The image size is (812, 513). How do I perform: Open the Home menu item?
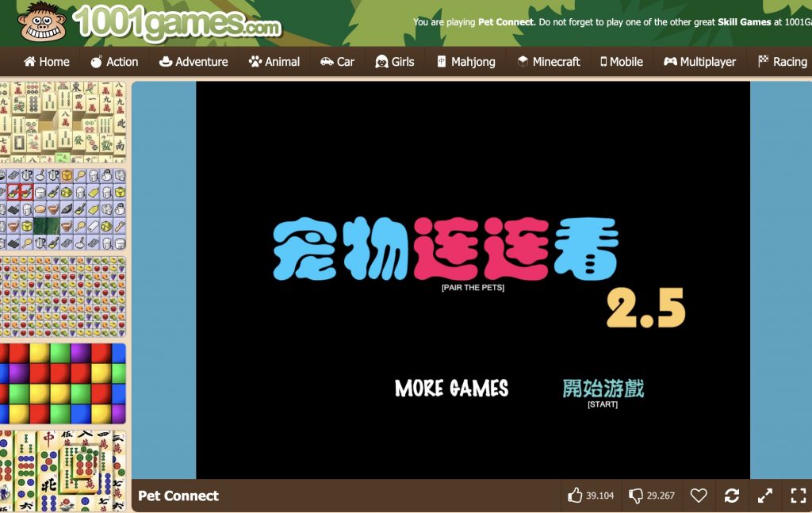pos(47,62)
